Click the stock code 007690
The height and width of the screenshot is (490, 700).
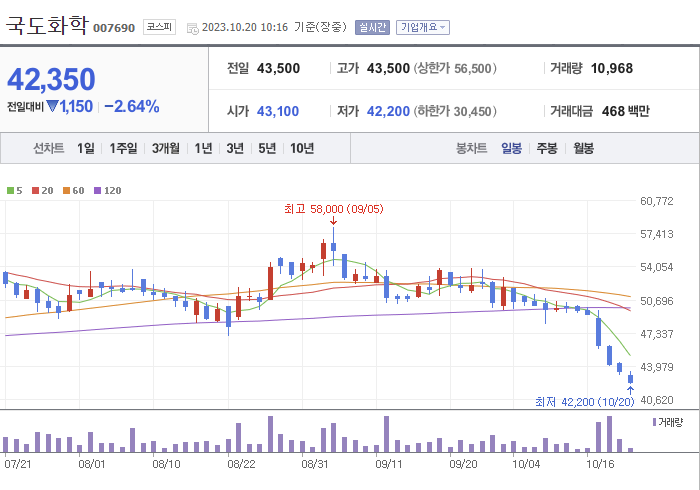click(x=114, y=28)
